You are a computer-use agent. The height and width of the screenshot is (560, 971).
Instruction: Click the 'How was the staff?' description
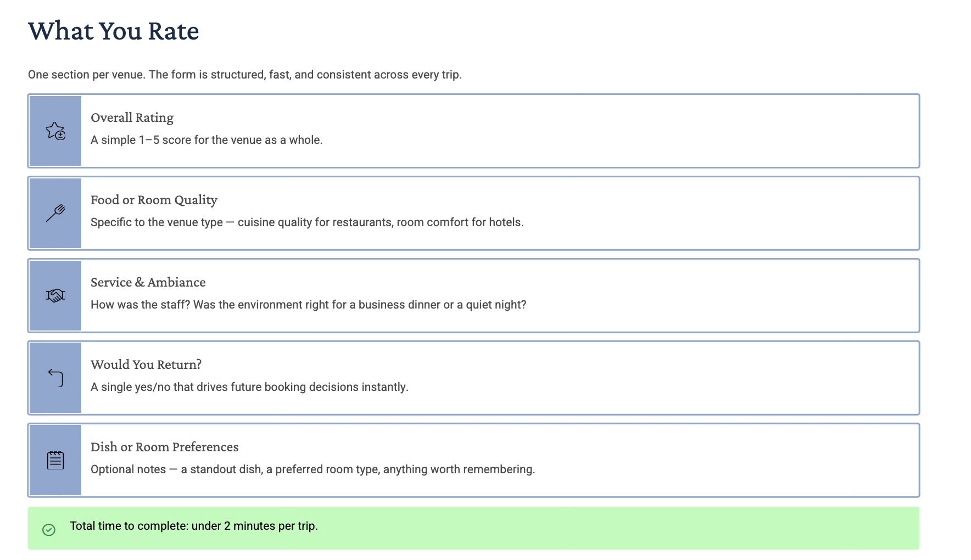point(308,305)
